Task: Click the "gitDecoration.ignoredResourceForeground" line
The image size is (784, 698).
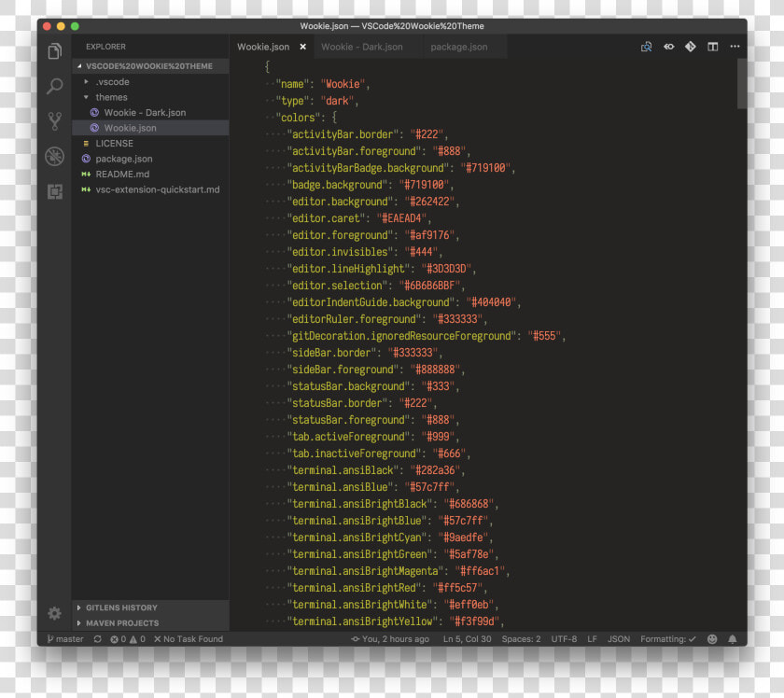Action: 426,336
